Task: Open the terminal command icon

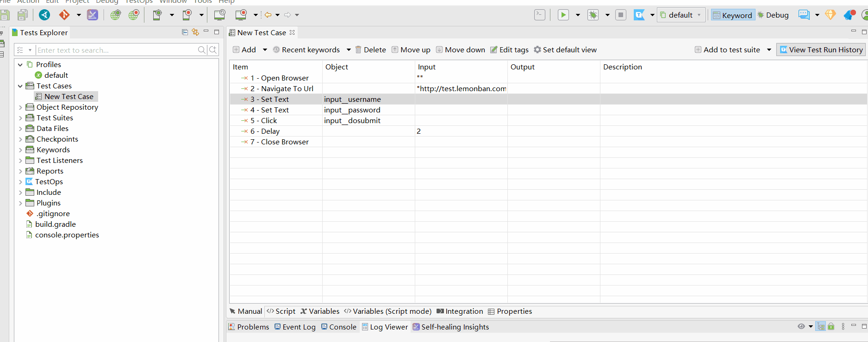Action: pyautogui.click(x=540, y=15)
